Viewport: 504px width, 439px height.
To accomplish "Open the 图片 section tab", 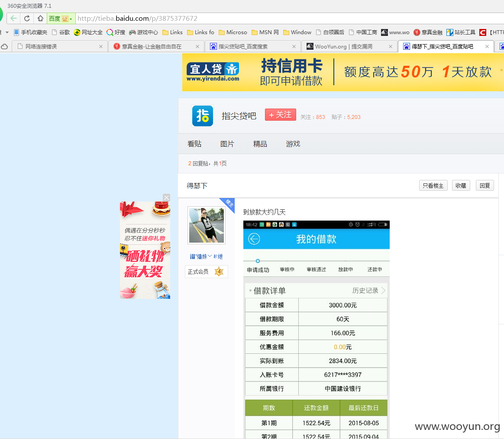I will (227, 144).
